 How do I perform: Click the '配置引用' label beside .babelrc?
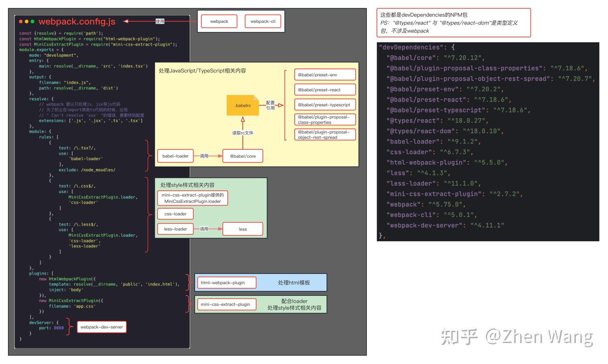point(270,105)
